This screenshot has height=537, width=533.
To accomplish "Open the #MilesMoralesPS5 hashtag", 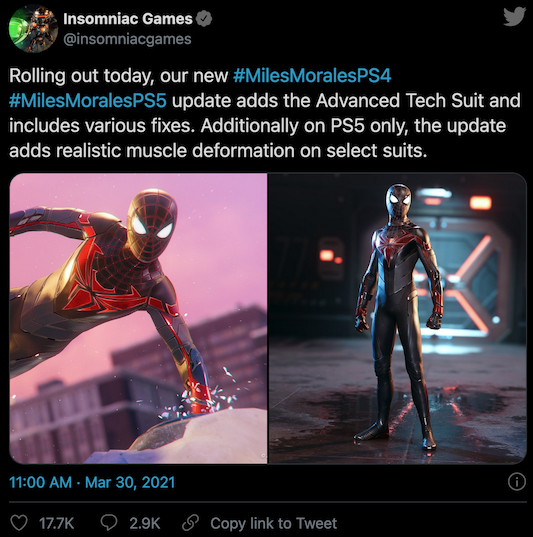I will (x=88, y=101).
